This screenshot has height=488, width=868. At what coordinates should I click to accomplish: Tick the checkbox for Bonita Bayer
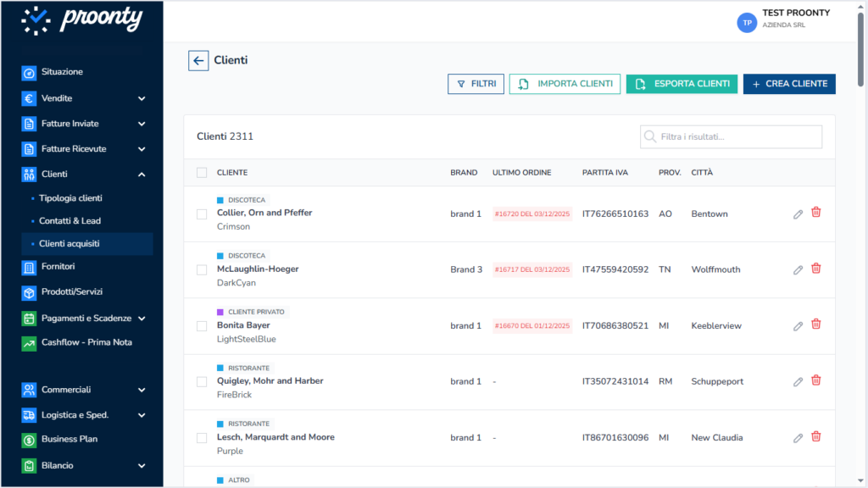point(202,326)
